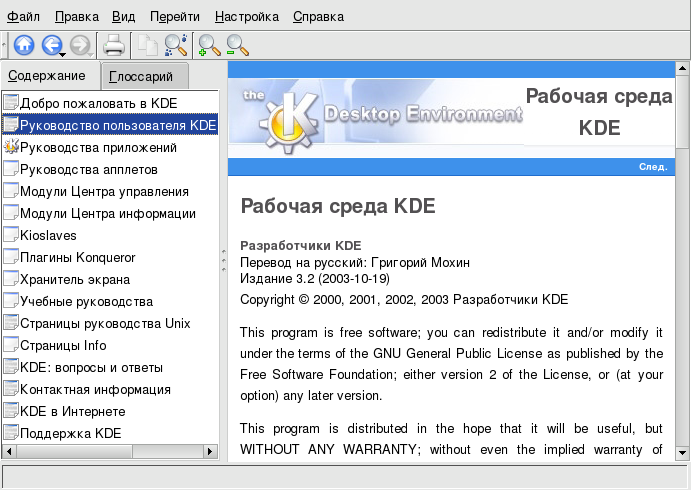Image resolution: width=691 pixels, height=490 pixels.
Task: Click the Copy documents icon
Action: coord(148,45)
